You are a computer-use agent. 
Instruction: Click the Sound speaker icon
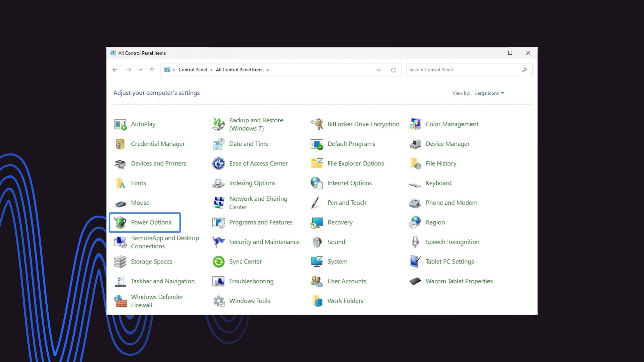click(x=317, y=242)
